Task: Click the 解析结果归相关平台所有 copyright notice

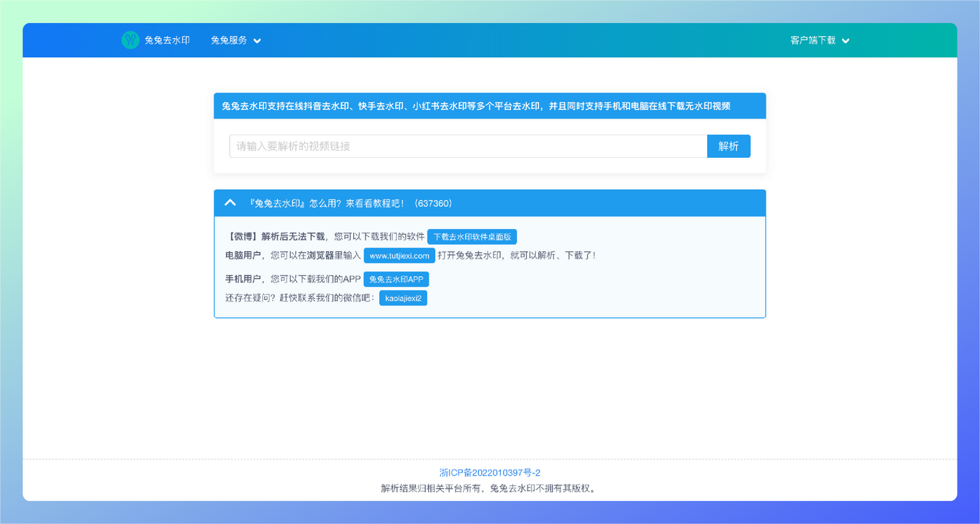Action: pos(490,489)
